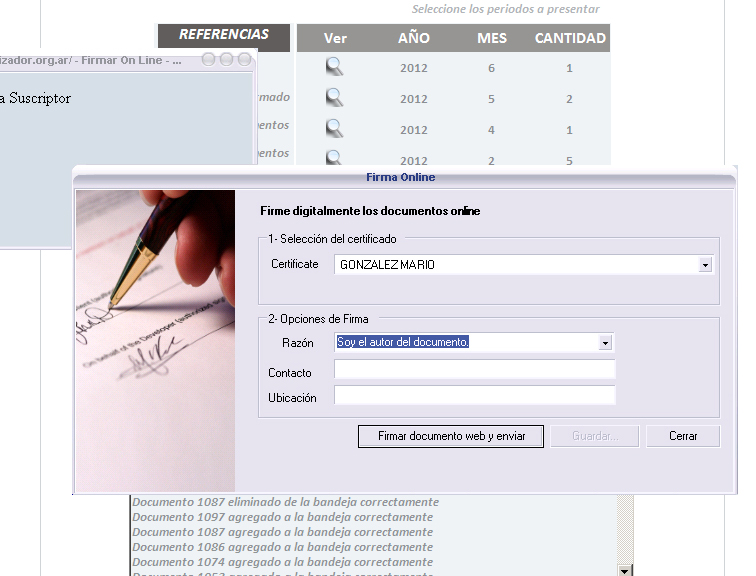Click the REFERENCIAS header
The image size is (756, 576).
click(x=224, y=35)
